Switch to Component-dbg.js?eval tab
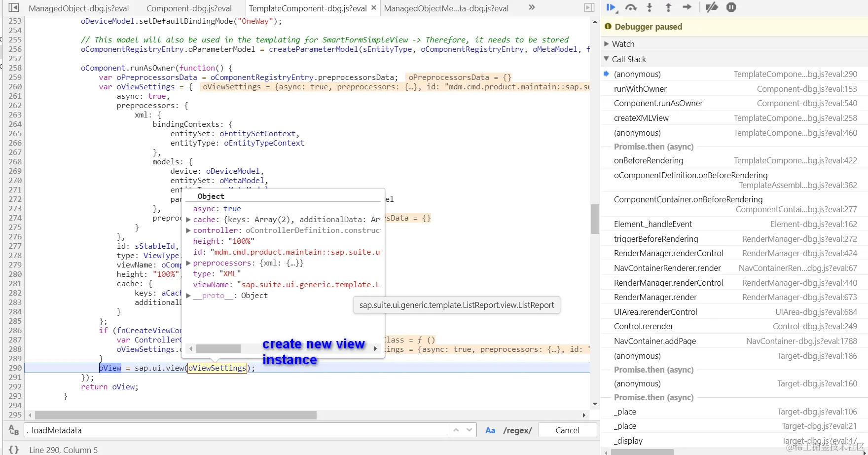 click(x=189, y=8)
